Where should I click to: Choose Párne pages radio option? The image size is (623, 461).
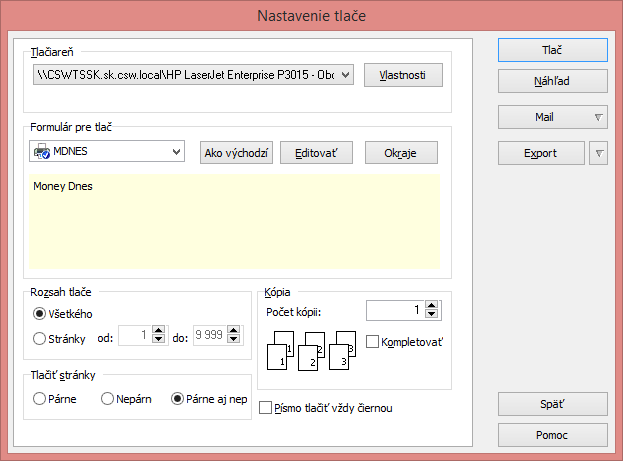pyautogui.click(x=40, y=399)
